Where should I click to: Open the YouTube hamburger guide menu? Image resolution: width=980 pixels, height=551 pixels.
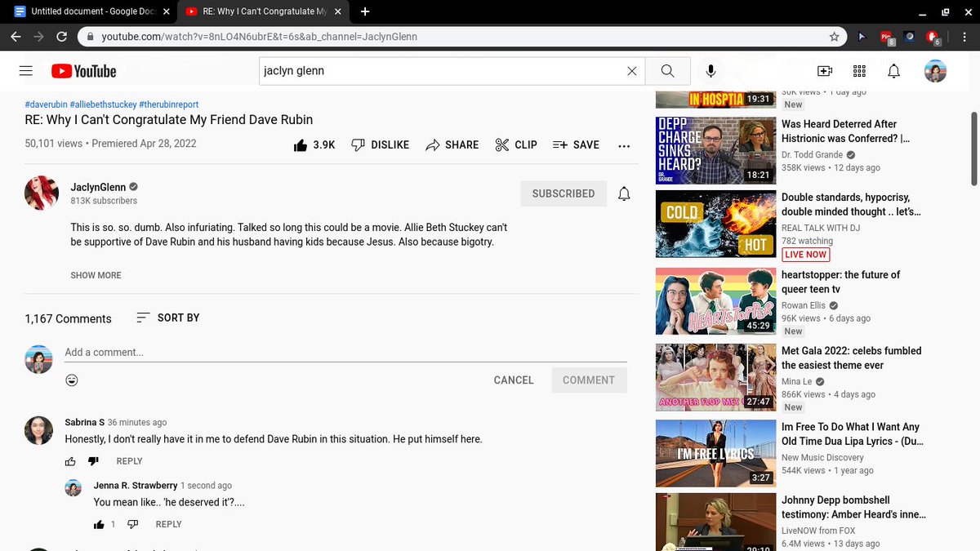[26, 71]
